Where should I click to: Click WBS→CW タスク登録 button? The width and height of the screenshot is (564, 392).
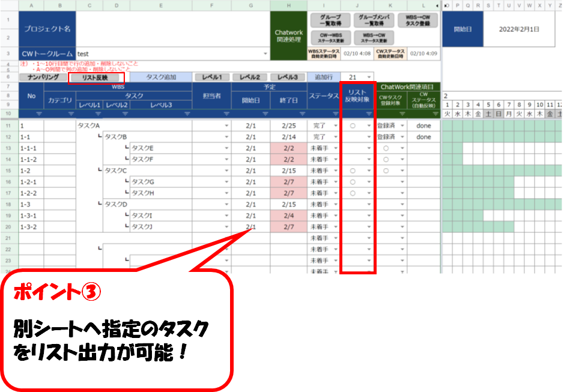coord(417,20)
